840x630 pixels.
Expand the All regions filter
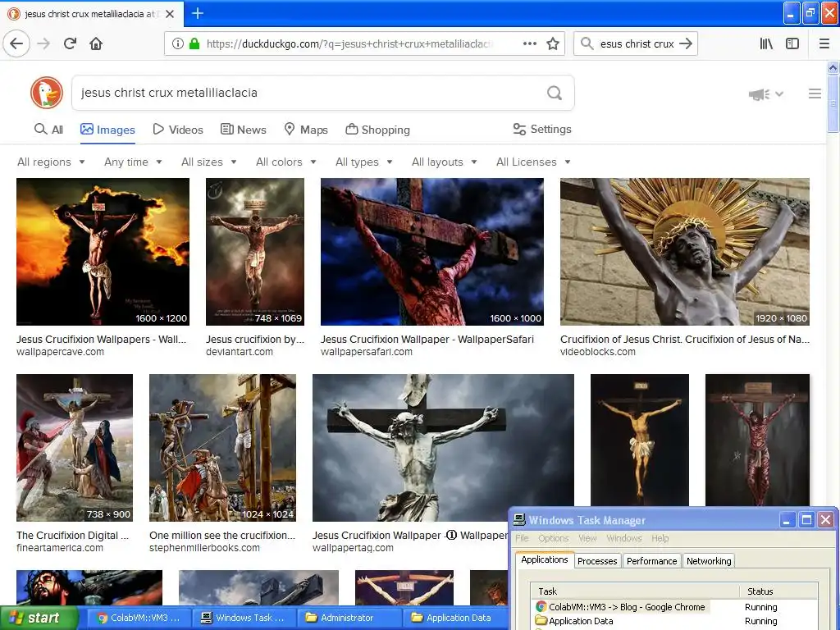click(51, 162)
